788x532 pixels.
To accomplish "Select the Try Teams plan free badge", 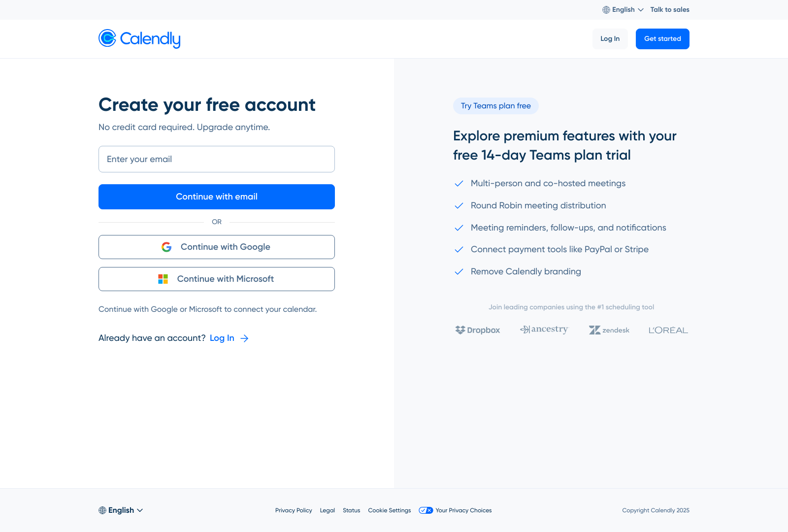I will pyautogui.click(x=495, y=105).
